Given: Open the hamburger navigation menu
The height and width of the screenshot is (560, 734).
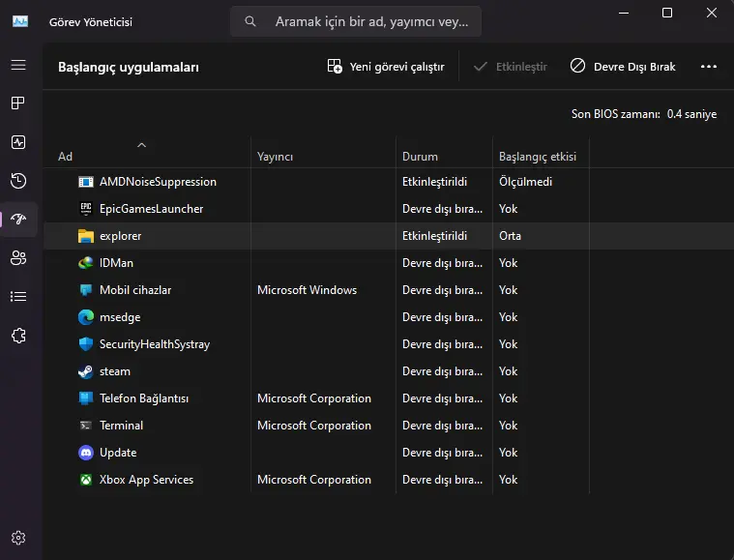Looking at the screenshot, I should point(18,65).
